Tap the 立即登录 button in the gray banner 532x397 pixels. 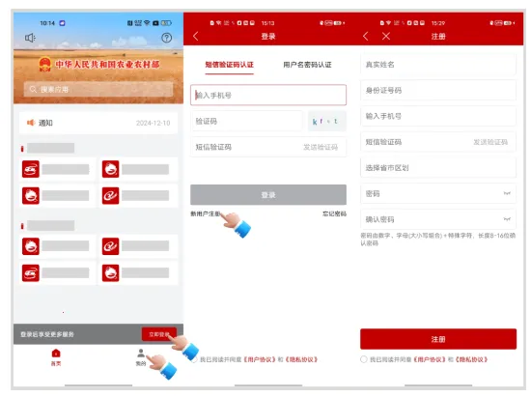[x=158, y=334]
